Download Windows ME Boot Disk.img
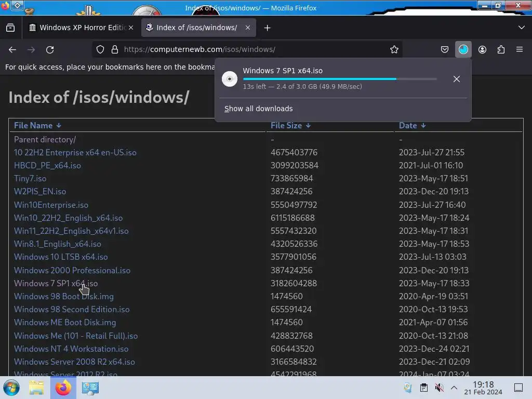 tap(65, 322)
